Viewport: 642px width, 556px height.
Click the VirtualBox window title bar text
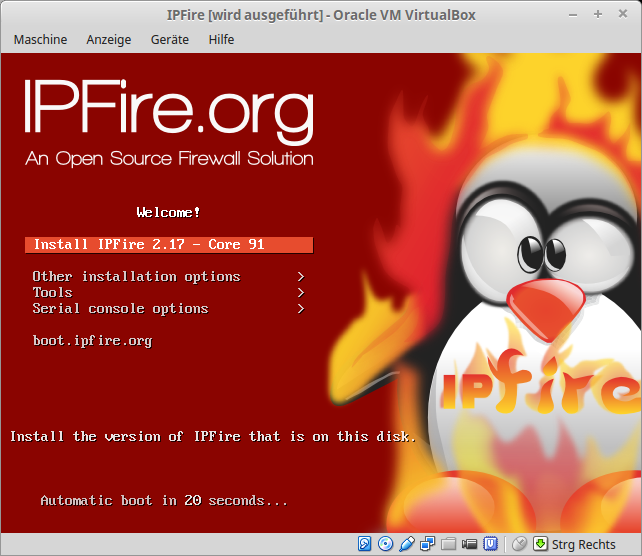(321, 16)
